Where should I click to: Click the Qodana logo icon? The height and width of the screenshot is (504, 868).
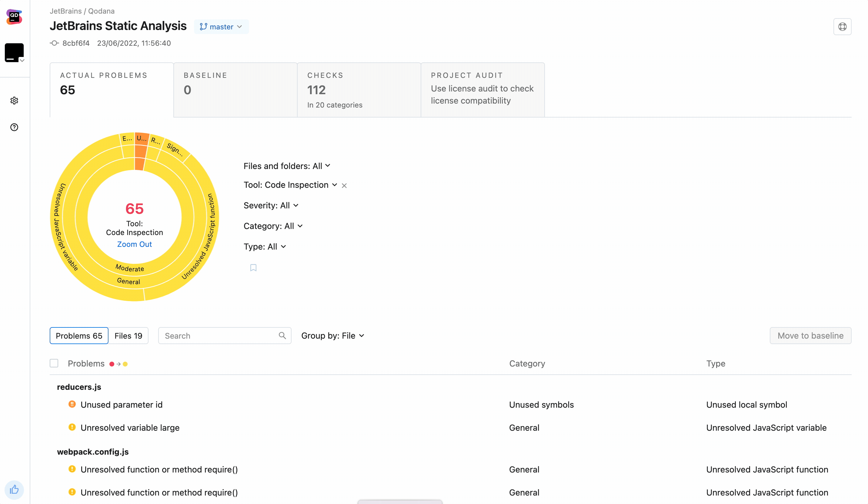pyautogui.click(x=14, y=17)
